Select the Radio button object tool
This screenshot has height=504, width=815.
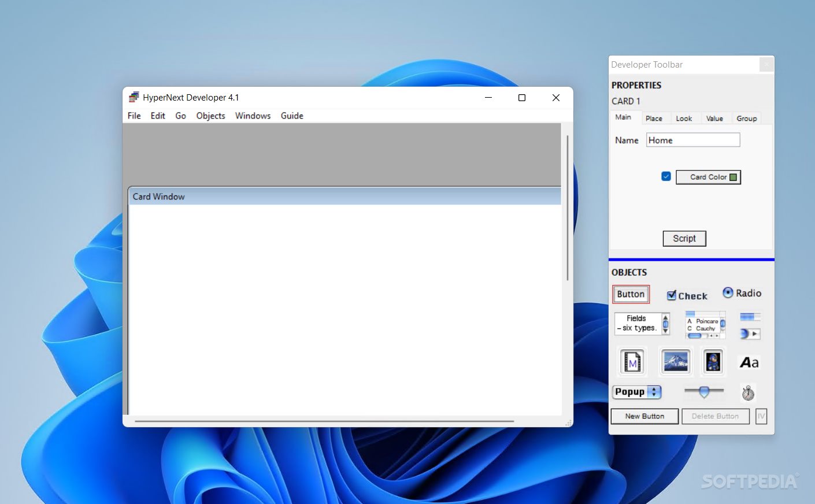click(742, 293)
